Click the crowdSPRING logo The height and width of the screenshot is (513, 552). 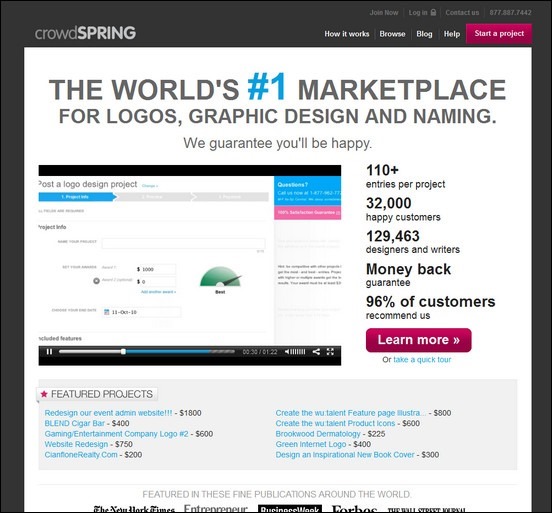tap(85, 33)
